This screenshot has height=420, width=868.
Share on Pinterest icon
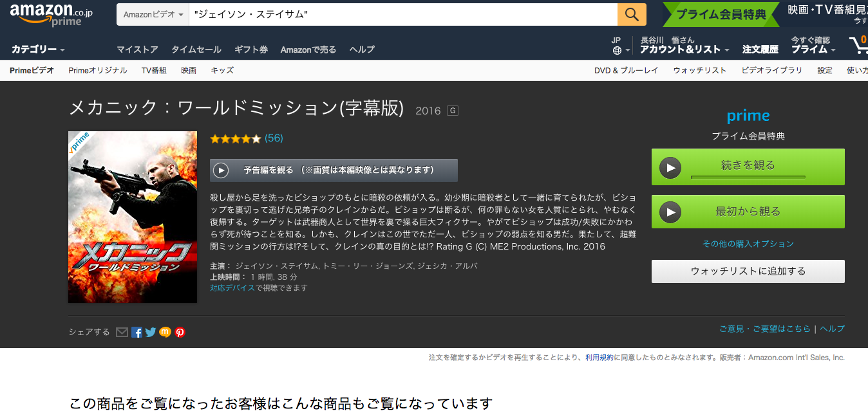point(180,332)
